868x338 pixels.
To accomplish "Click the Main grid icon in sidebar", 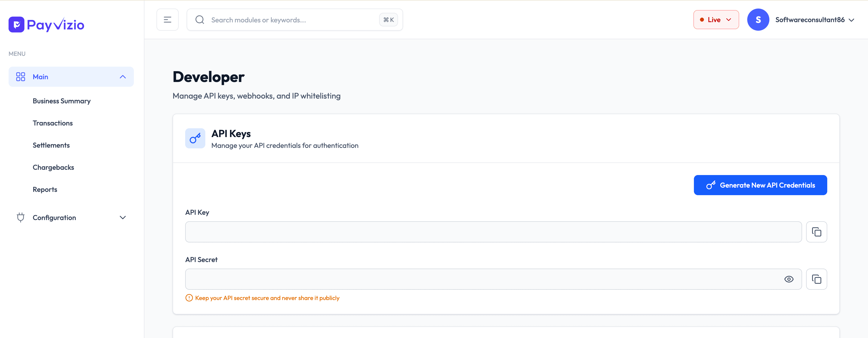I will pyautogui.click(x=21, y=77).
